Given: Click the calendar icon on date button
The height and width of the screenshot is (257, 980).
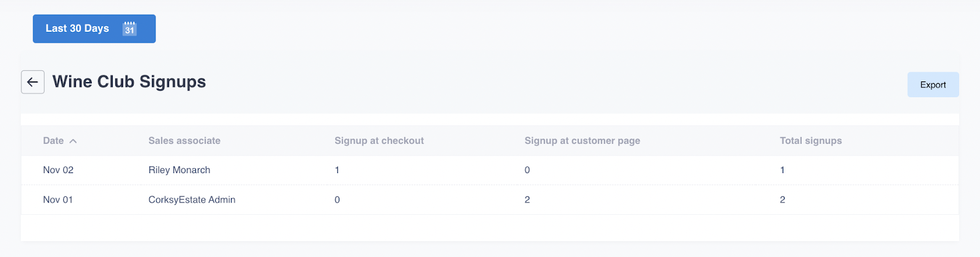Looking at the screenshot, I should click(x=129, y=29).
